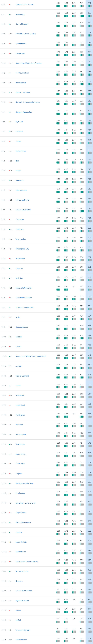Screen dimensions: 93x644
Task: Click the 'New' label in Ravensbourne row
Action: 10,640
